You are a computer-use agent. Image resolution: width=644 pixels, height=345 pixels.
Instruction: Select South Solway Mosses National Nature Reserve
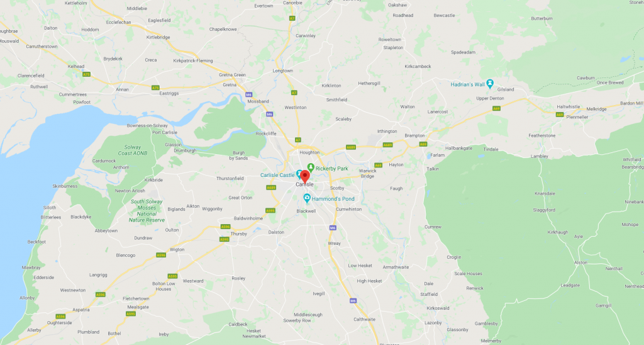[147, 210]
